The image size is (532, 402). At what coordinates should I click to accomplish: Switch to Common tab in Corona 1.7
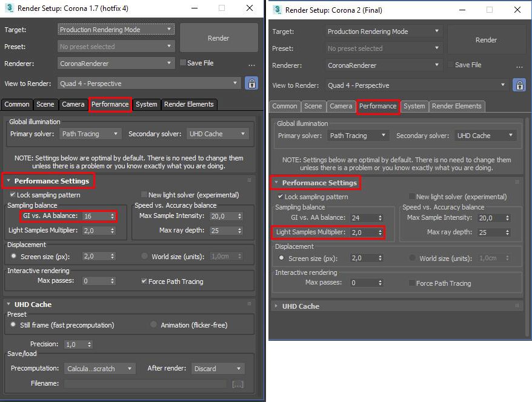tap(16, 104)
